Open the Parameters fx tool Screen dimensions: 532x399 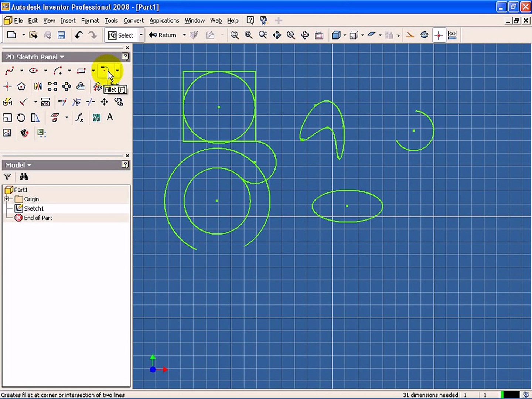[79, 117]
